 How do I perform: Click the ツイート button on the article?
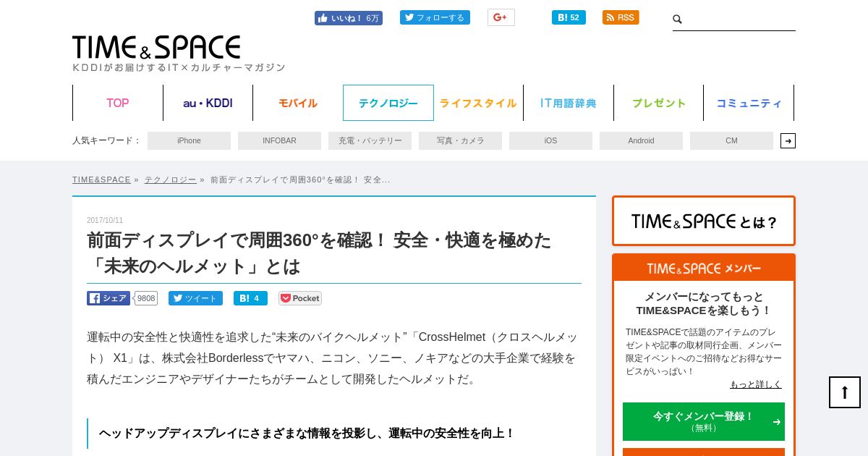(195, 298)
